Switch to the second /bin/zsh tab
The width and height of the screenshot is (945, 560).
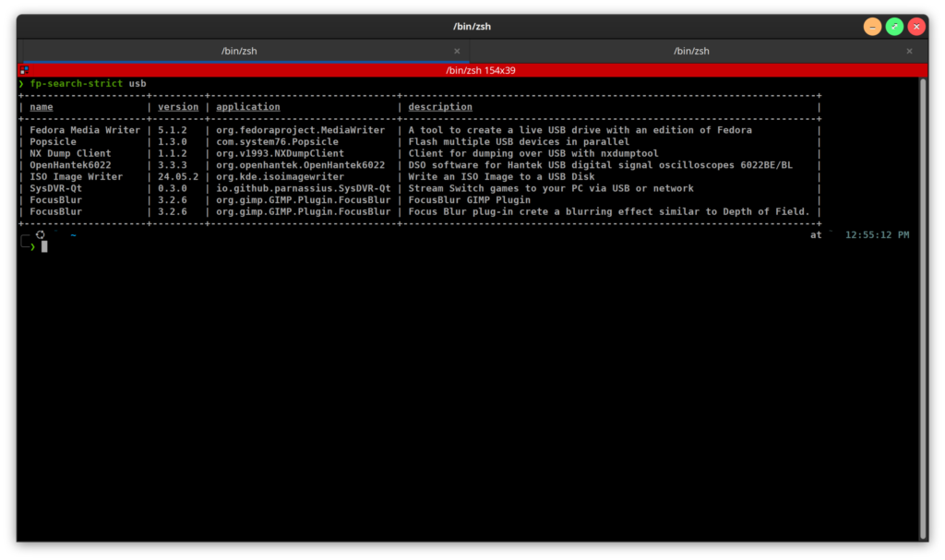[698, 52]
